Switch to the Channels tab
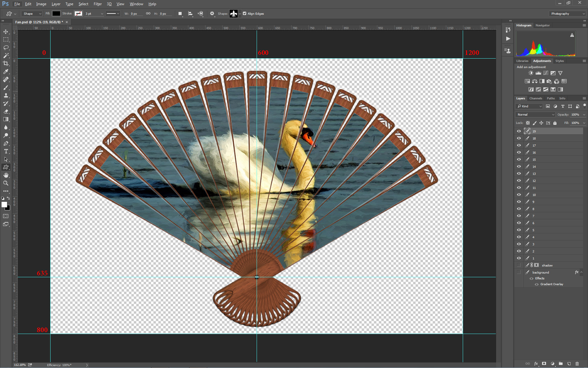The width and height of the screenshot is (588, 368). [536, 98]
